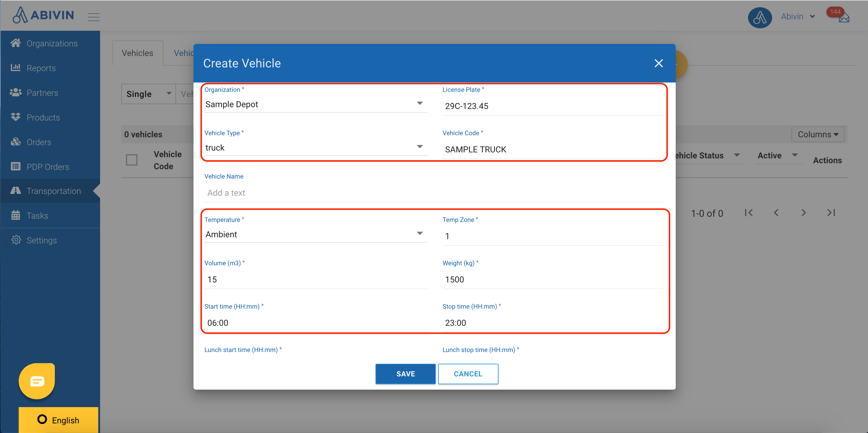Select the English language option
This screenshot has width=868, height=433.
click(59, 420)
